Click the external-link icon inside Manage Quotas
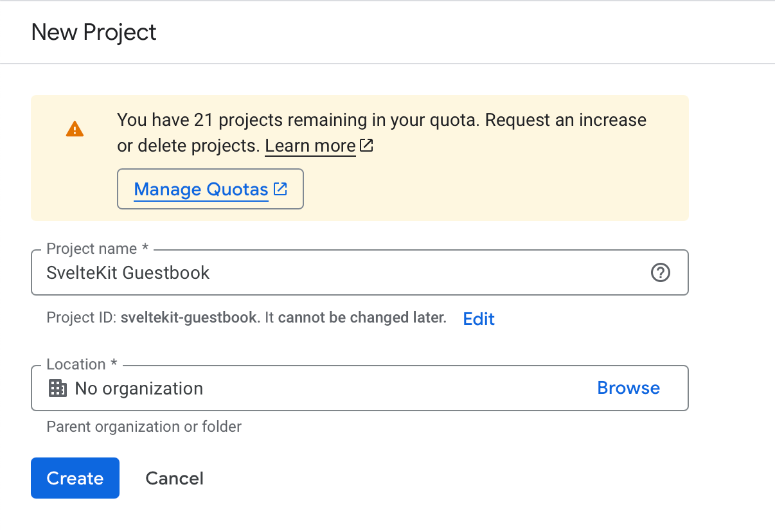Image resolution: width=775 pixels, height=532 pixels. (x=280, y=188)
